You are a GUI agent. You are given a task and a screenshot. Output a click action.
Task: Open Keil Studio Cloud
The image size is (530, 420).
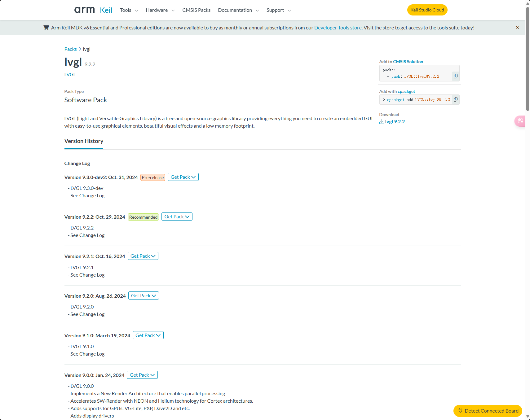(427, 10)
